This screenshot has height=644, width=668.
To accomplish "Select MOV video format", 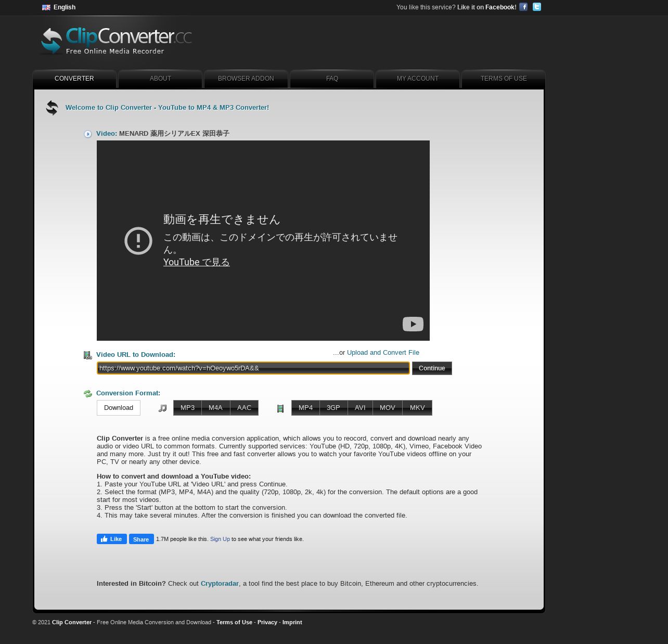I will [x=387, y=408].
